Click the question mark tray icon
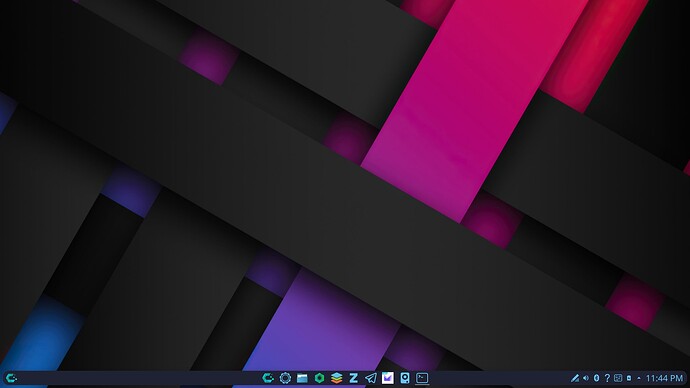 607,378
